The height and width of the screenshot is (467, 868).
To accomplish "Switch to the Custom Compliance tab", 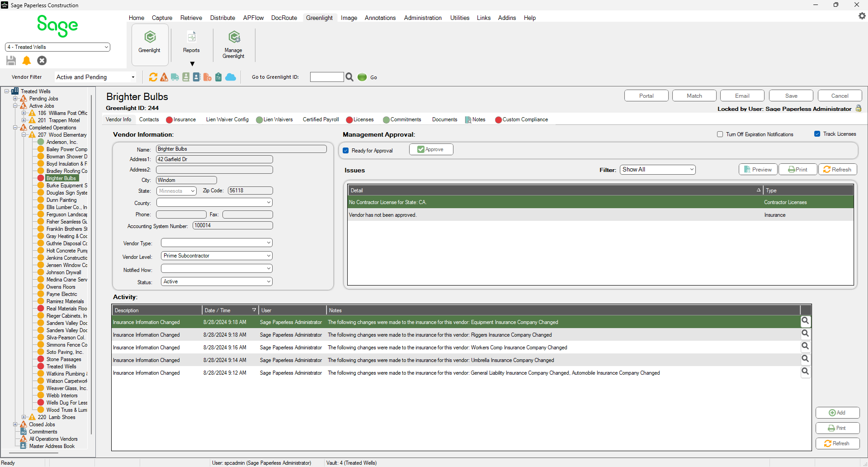I will (521, 119).
